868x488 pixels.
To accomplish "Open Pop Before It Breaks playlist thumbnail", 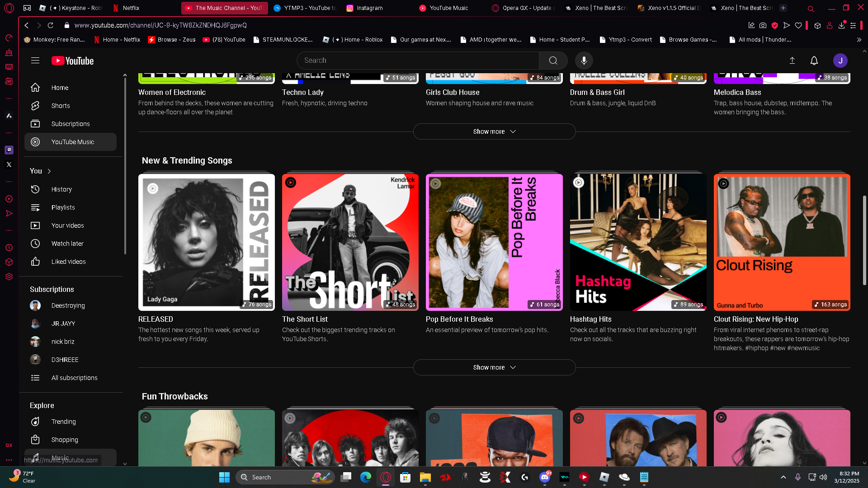I will [x=494, y=242].
